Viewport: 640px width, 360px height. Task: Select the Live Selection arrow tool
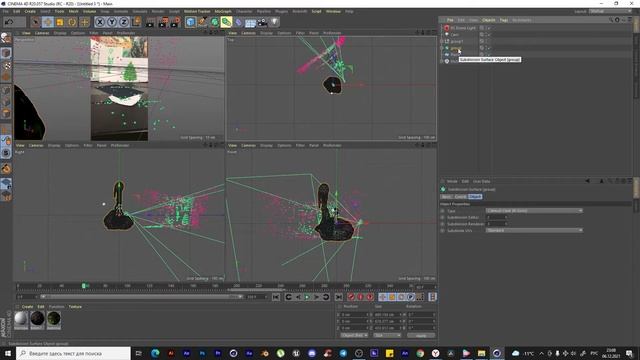(x=36, y=22)
